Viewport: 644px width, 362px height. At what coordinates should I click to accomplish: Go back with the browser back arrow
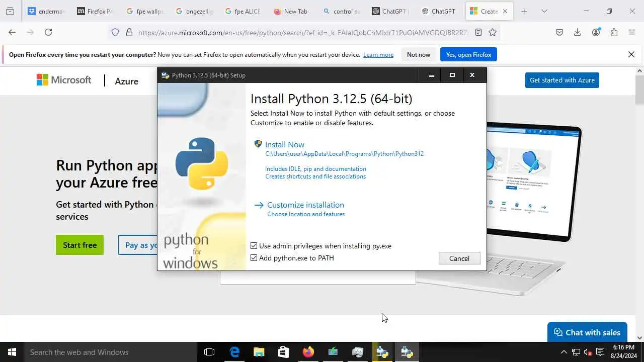pyautogui.click(x=12, y=32)
